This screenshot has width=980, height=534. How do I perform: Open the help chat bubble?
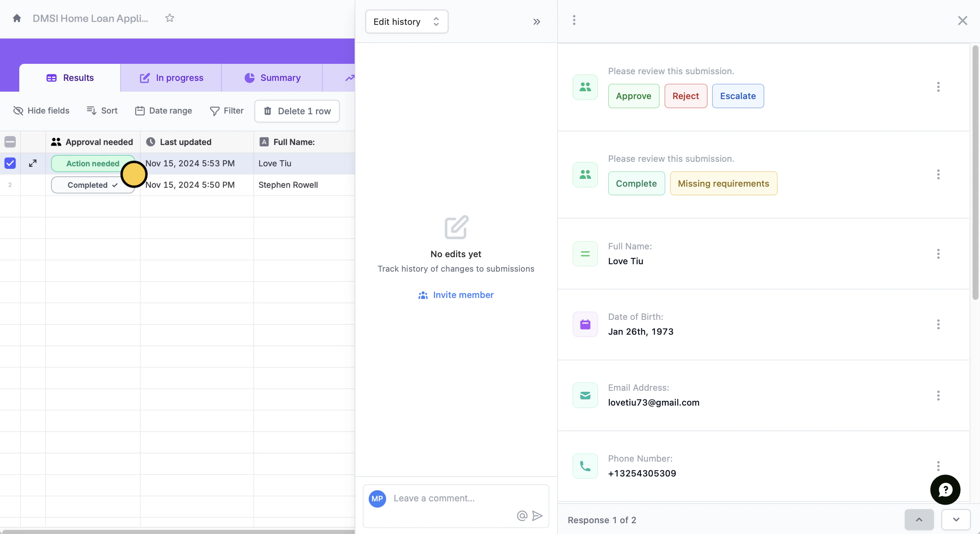click(x=945, y=489)
